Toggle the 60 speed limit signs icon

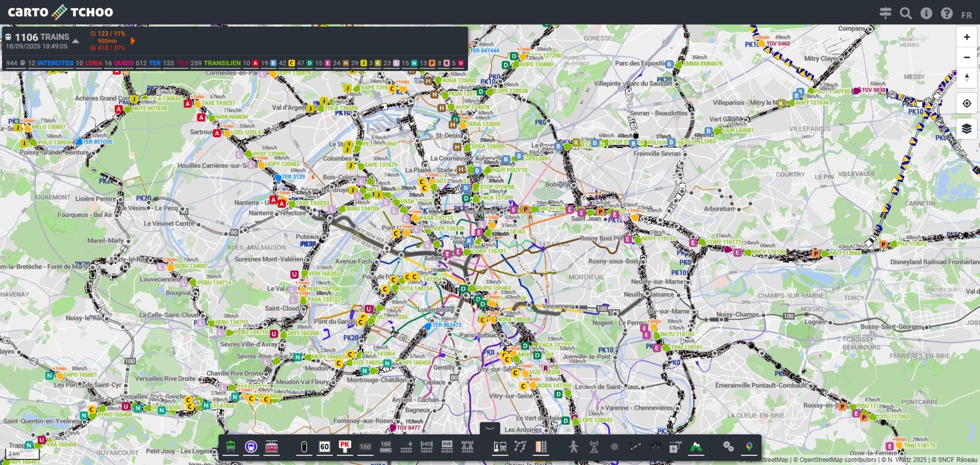[324, 447]
